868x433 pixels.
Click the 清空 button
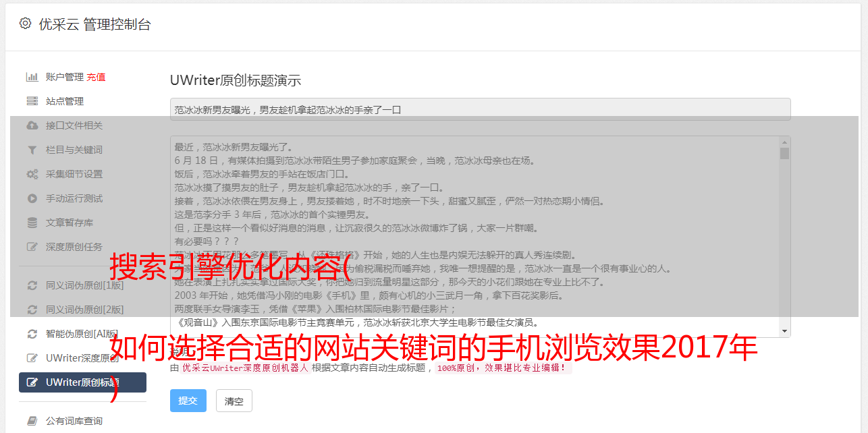pyautogui.click(x=234, y=401)
